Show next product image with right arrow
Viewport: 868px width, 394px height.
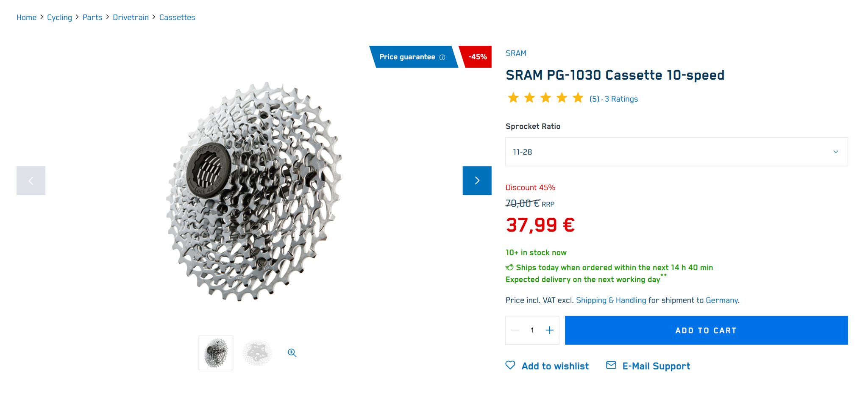477,180
